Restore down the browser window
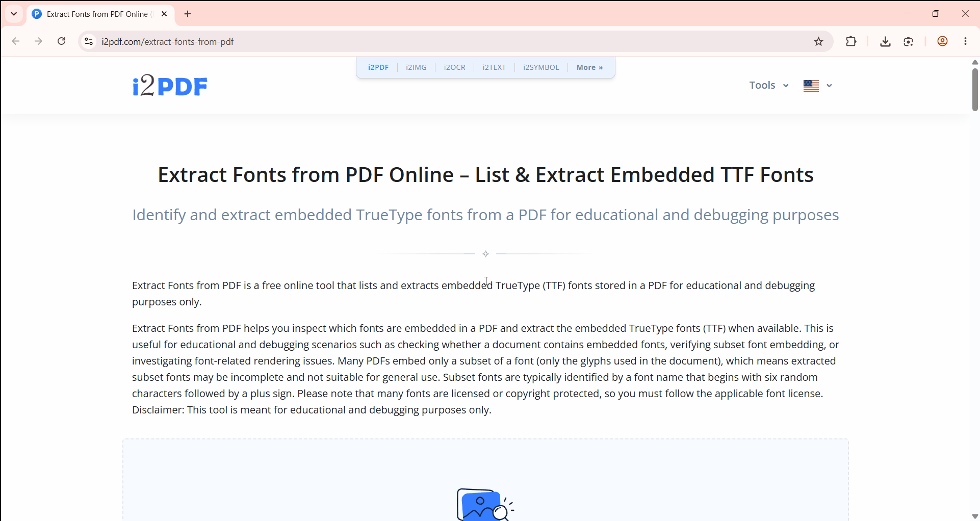 click(x=936, y=14)
